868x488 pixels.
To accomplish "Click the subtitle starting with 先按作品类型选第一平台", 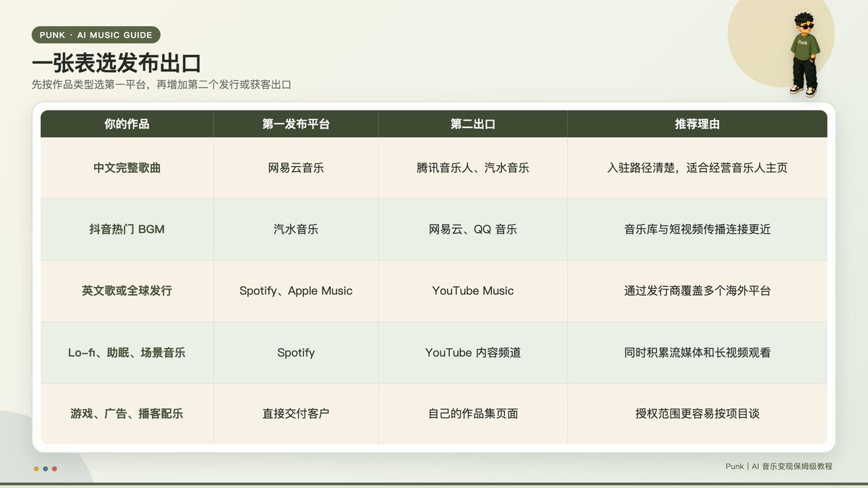I will point(161,85).
